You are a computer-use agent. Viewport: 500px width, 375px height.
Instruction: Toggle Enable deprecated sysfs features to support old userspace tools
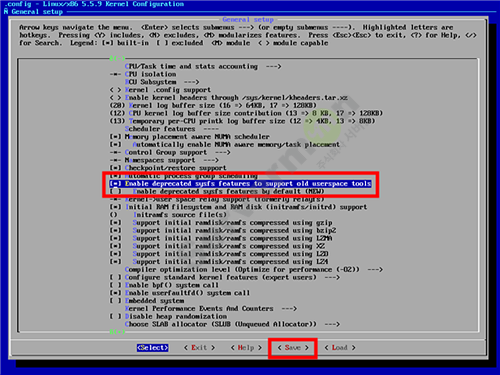tap(240, 184)
